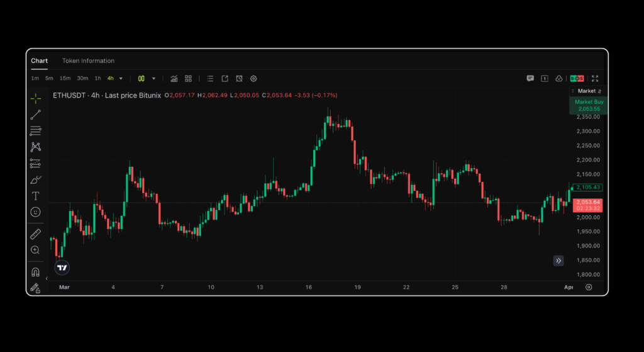Viewport: 644px width, 352px height.
Task: Expand the timeframe dropdown arrow
Action: tap(121, 79)
